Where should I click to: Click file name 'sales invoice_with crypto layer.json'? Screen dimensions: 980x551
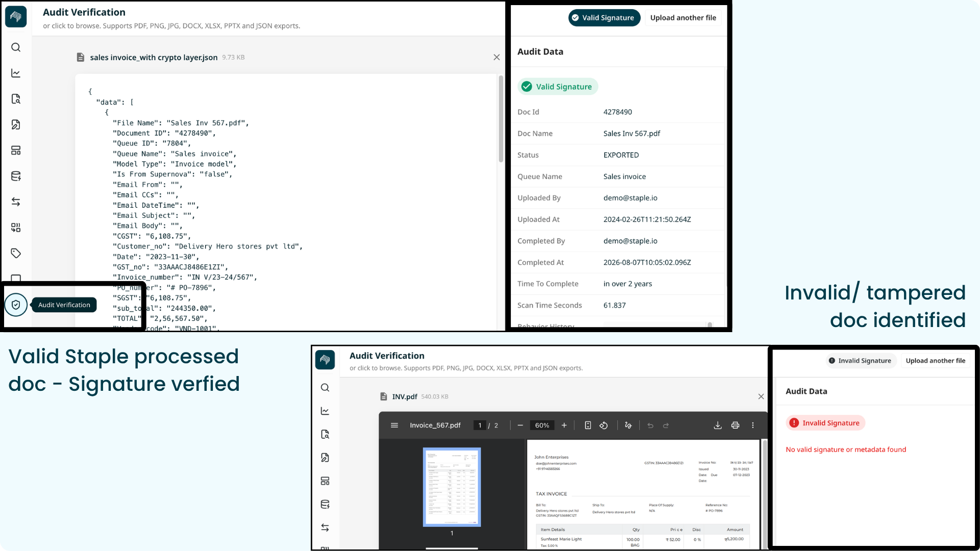[x=154, y=58]
